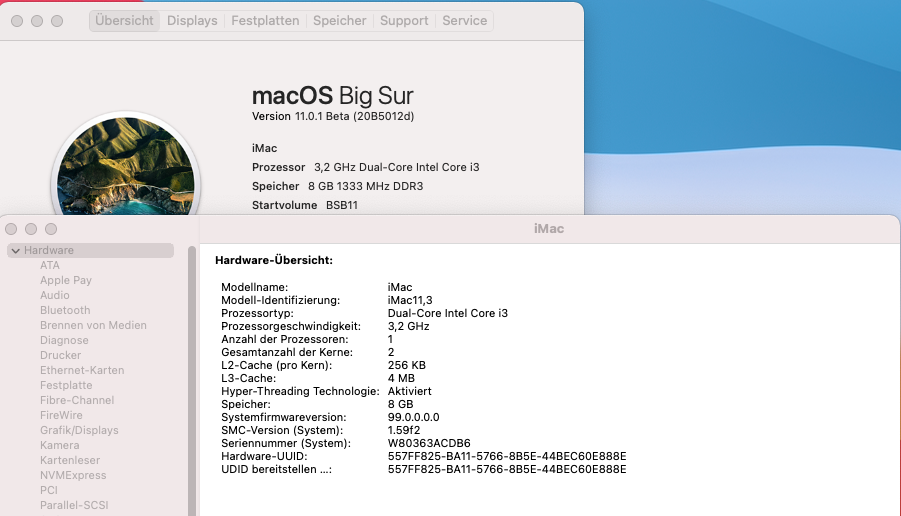Open the Festplatten tab
901x516 pixels.
click(265, 21)
